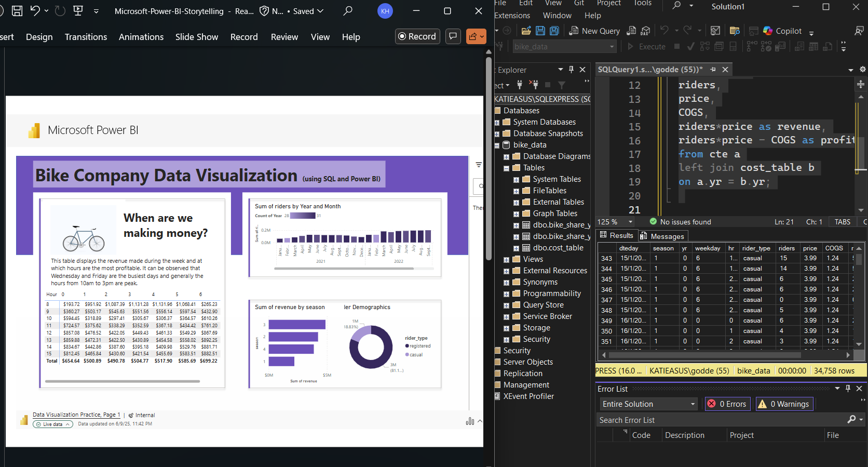This screenshot has height=467, width=868.
Task: Undo last action in PowerPoint
Action: click(35, 10)
